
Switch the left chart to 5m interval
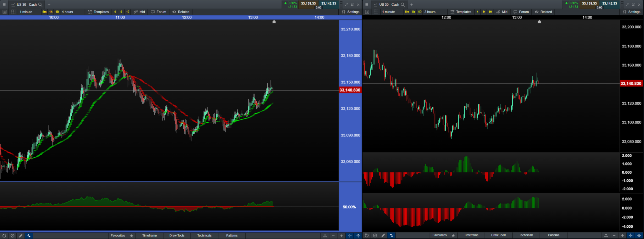tap(44, 12)
